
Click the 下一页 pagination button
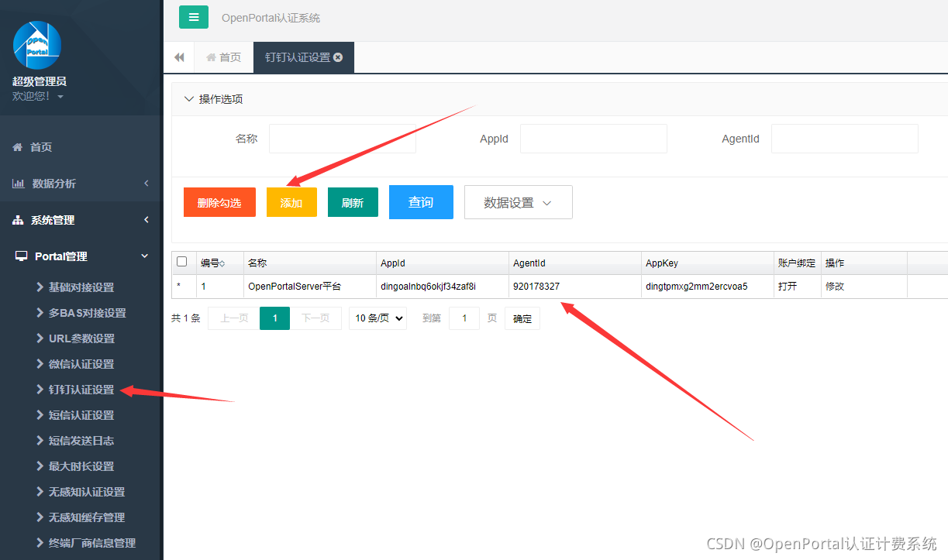[315, 318]
